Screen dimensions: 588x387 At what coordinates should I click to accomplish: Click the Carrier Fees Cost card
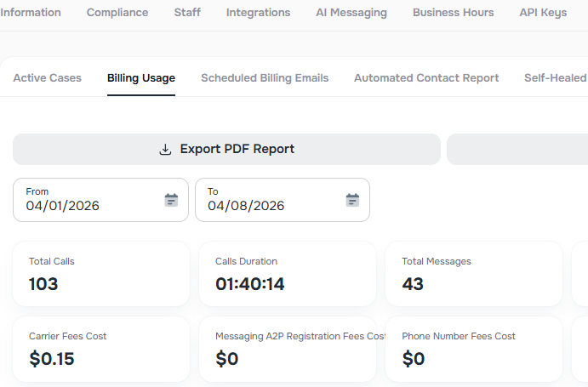(x=101, y=349)
